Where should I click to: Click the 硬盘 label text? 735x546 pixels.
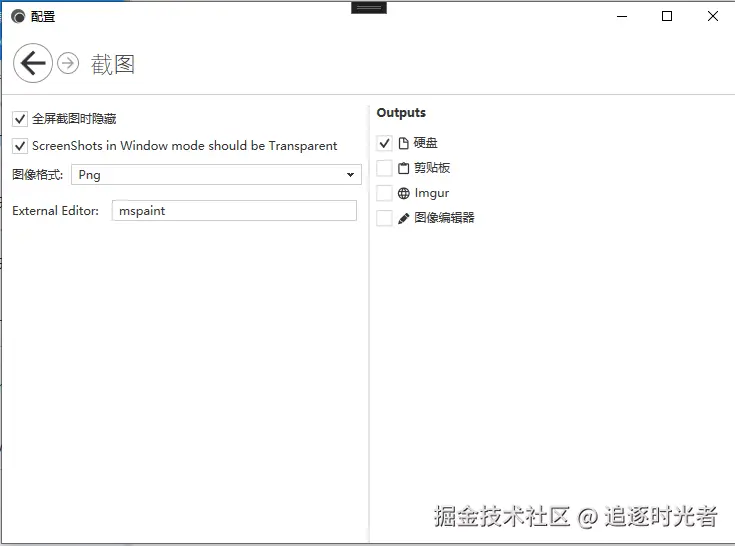click(426, 143)
